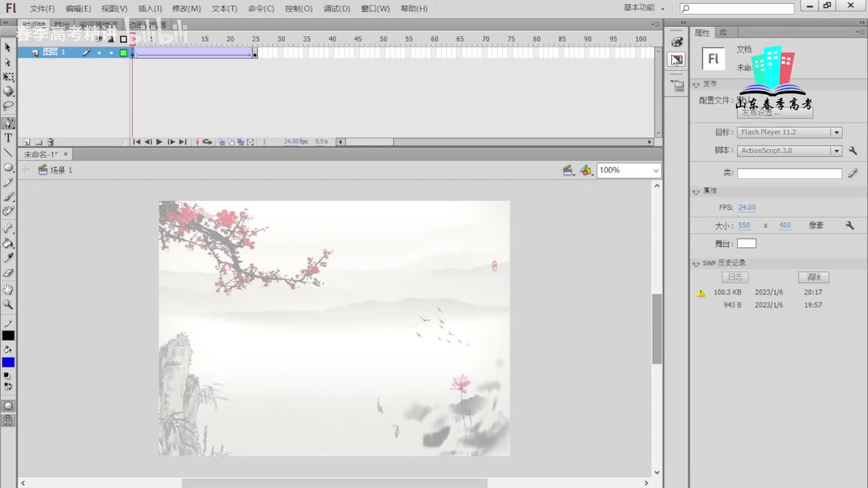Select the Pencil tool
Viewport: 868px width, 488px height.
point(8,182)
